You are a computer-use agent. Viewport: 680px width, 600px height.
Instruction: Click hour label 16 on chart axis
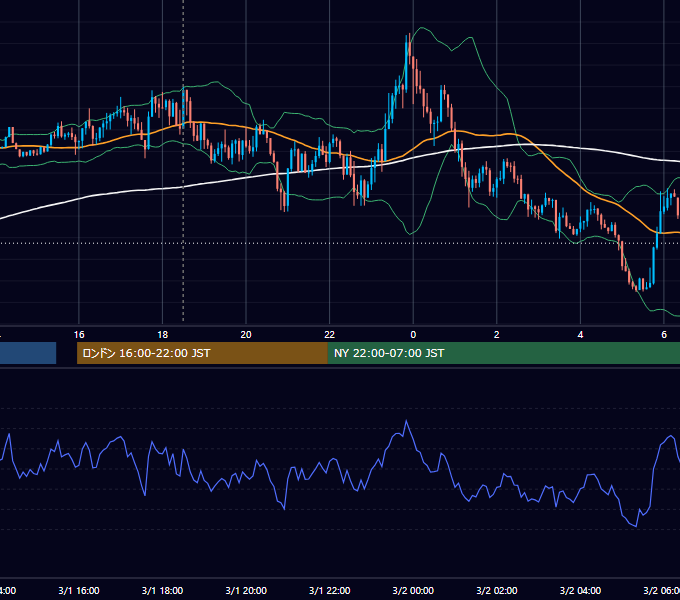pyautogui.click(x=79, y=335)
